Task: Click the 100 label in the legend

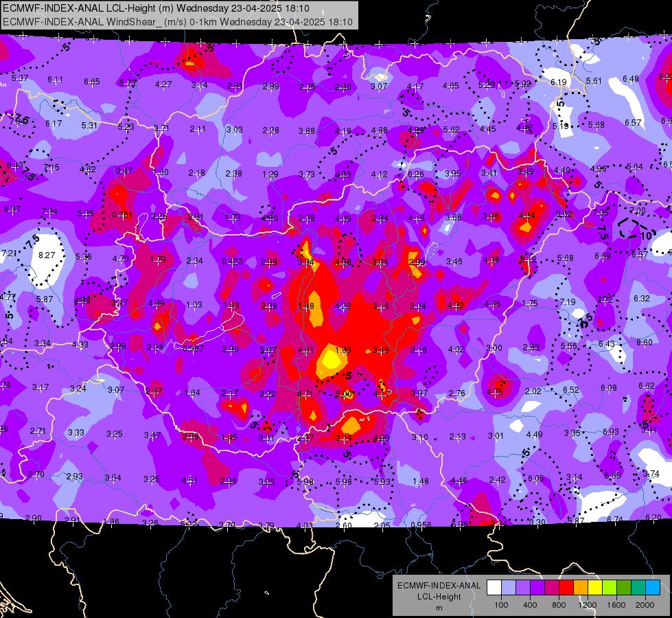Action: coord(501,605)
